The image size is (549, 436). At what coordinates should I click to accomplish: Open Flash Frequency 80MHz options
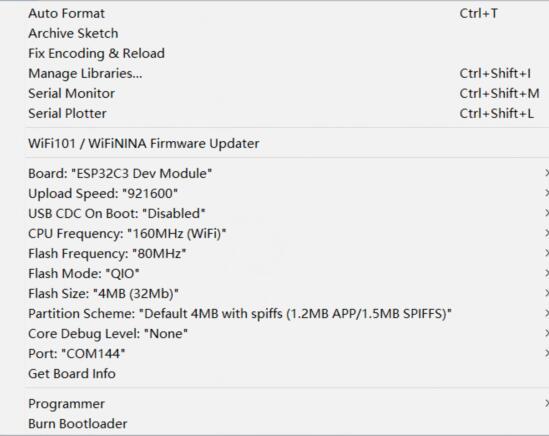(x=286, y=253)
